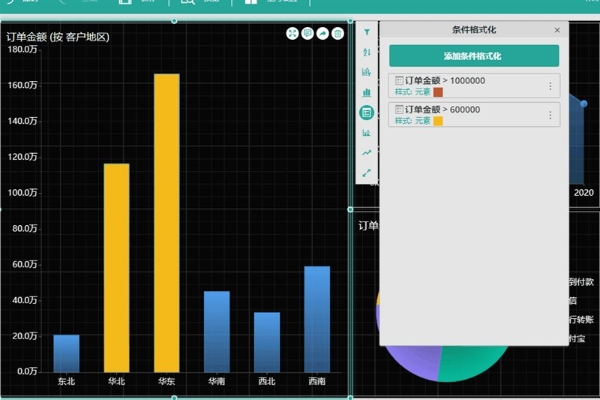The image size is (600, 400).
Task: Click the 100.0万 y-axis label
Action: tap(23, 193)
